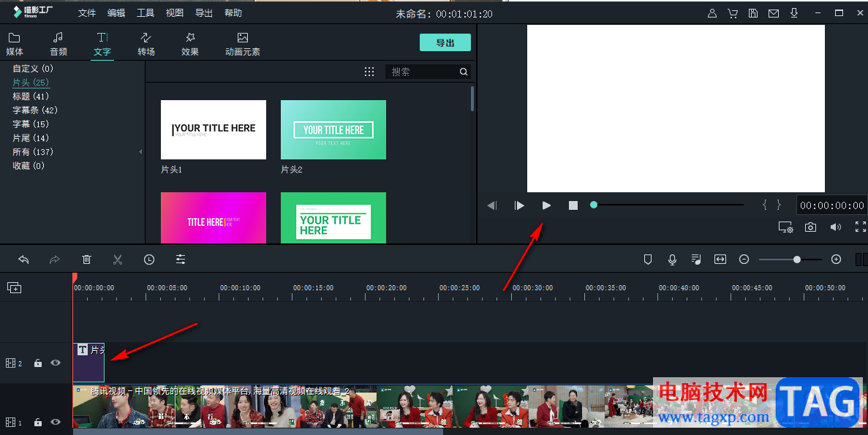This screenshot has width=868, height=435.
Task: Click the mark in/out braces icon
Action: click(771, 205)
